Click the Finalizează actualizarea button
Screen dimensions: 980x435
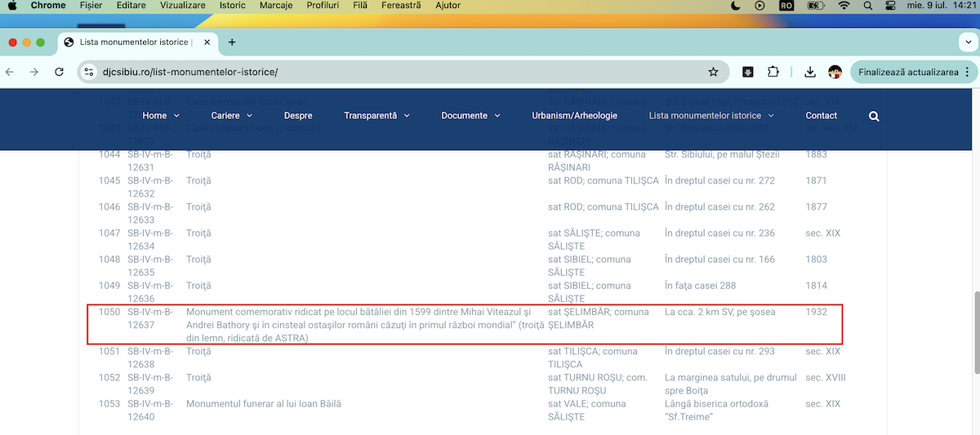[912, 72]
